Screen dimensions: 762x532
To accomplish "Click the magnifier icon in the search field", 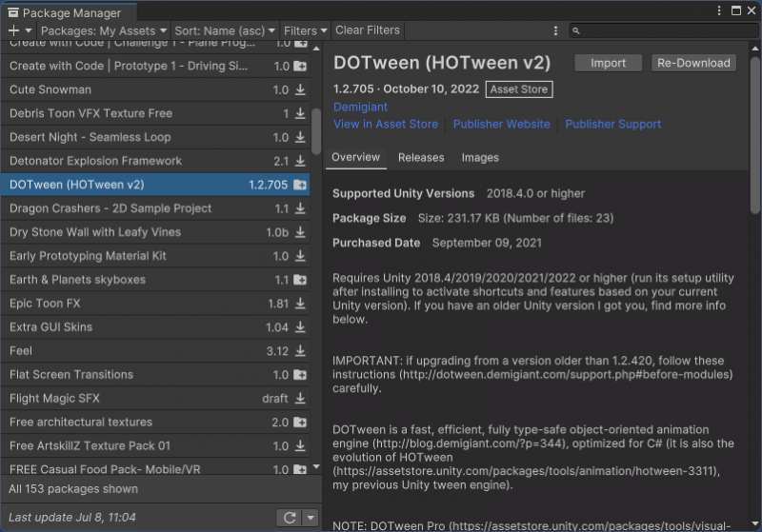I will pos(576,31).
